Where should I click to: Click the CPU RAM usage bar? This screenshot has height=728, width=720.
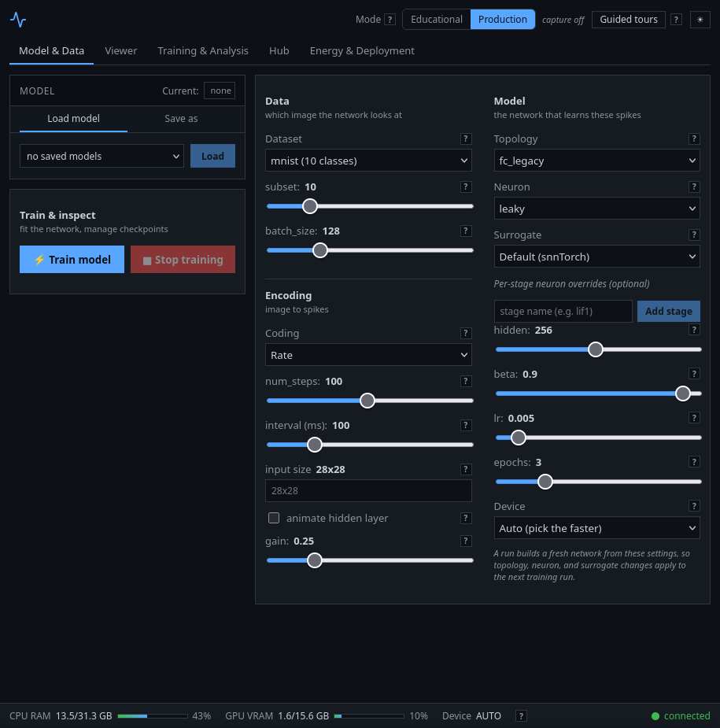pos(153,716)
